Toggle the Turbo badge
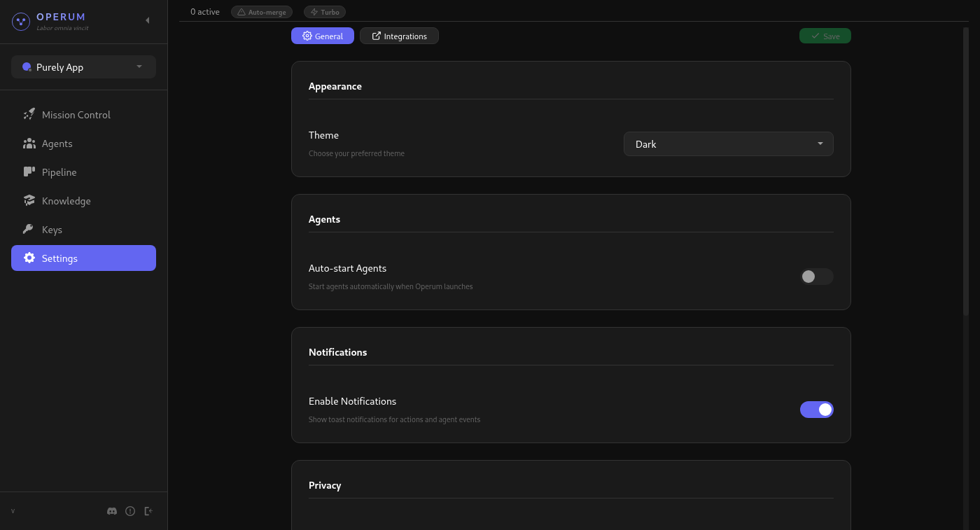The width and height of the screenshot is (980, 530). coord(324,12)
